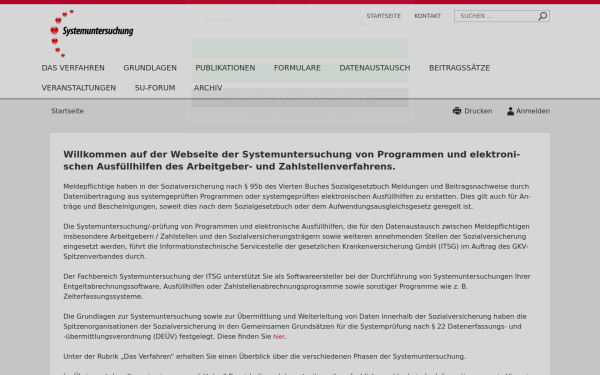Click the sentence 'Unter der Rubrik Das Verfahren'
The height and width of the screenshot is (375, 600).
click(x=264, y=357)
